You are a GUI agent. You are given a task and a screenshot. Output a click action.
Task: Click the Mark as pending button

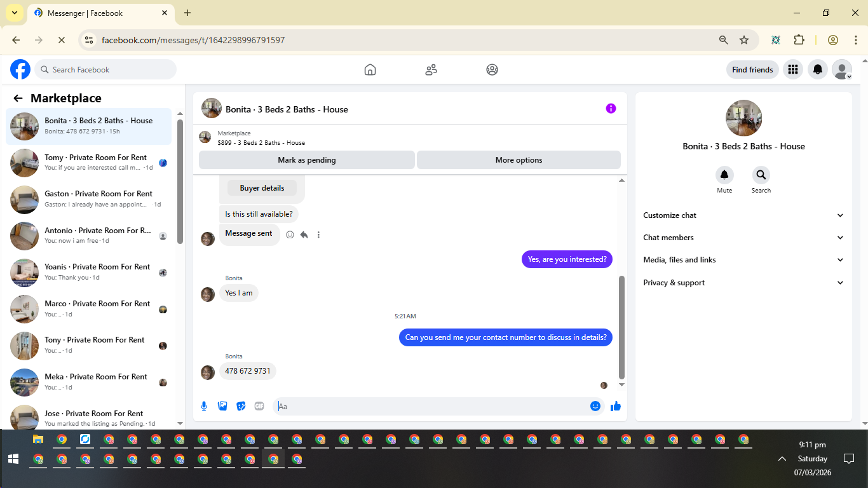(x=307, y=160)
